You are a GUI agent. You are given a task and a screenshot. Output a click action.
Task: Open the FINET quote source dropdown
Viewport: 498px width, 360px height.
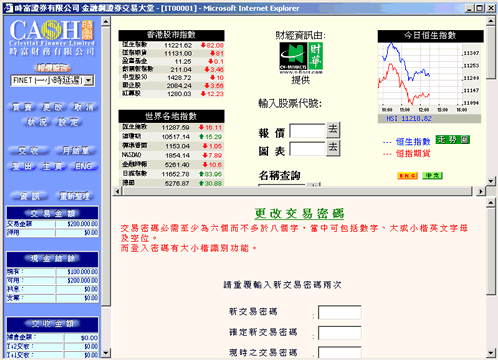coord(53,80)
